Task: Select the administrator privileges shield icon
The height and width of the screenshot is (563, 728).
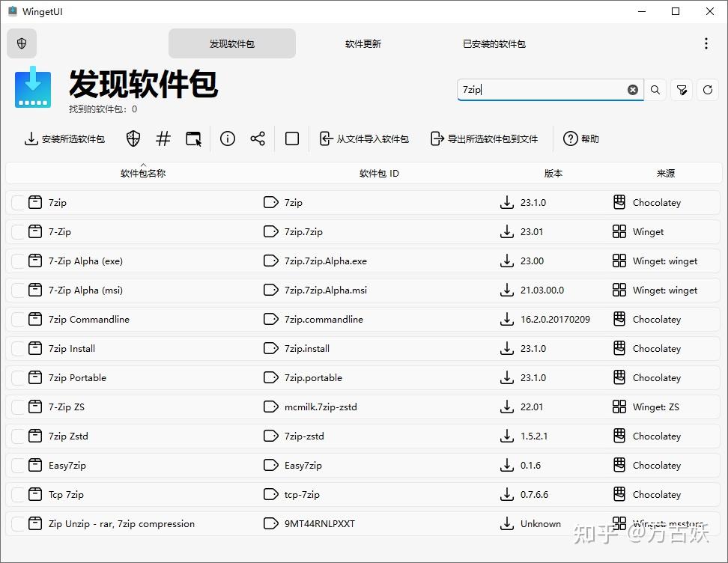Action: 133,139
